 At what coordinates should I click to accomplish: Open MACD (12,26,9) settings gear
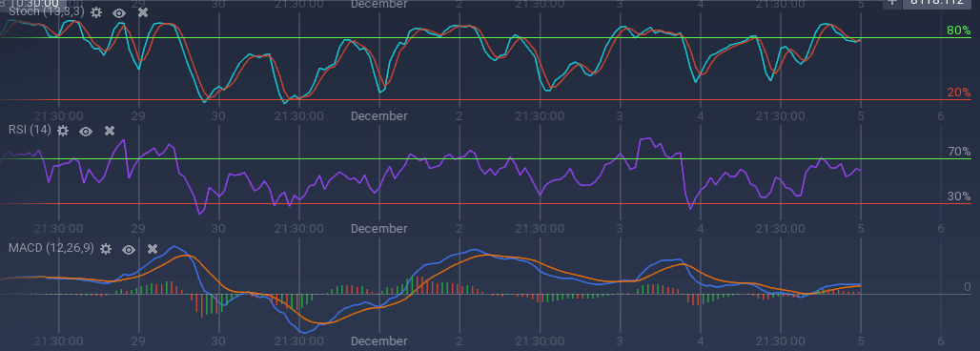point(106,249)
